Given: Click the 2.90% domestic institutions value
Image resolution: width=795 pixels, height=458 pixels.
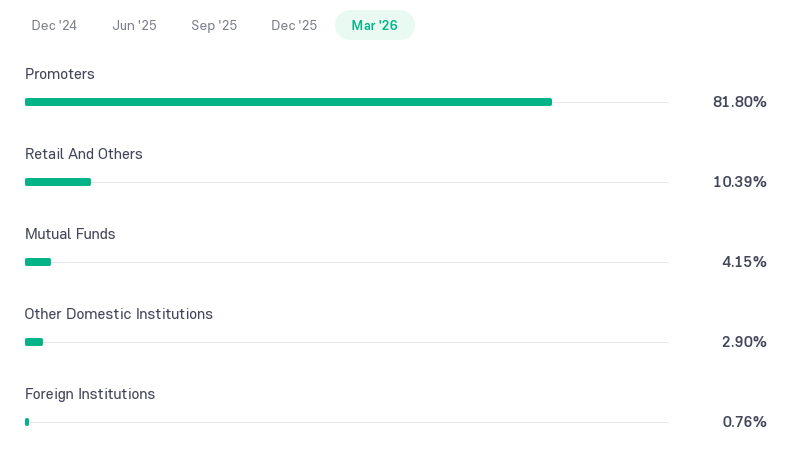Looking at the screenshot, I should (x=744, y=342).
